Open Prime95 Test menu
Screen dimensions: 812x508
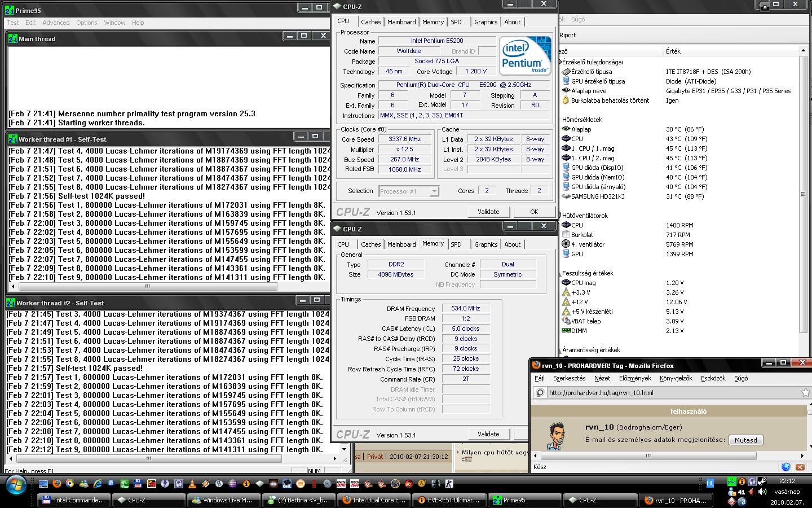point(12,23)
